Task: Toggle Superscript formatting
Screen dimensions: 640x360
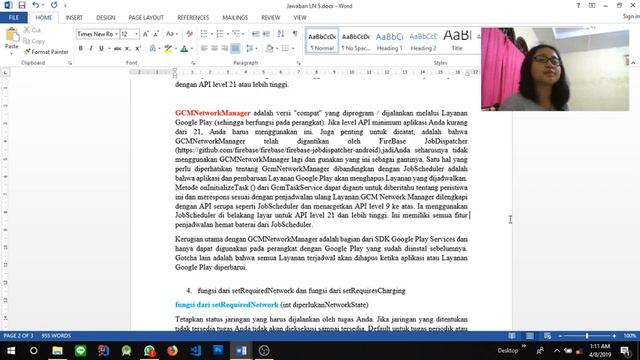Action: click(138, 48)
